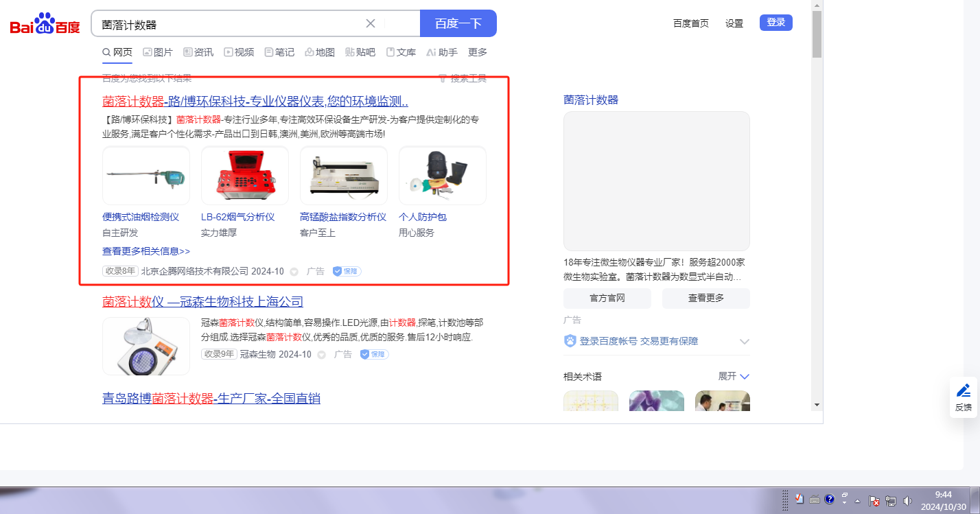980x514 pixels.
Task: Open the dropdown arrow beside 北京企腾网络技术有限公司 2024-10
Action: click(294, 272)
